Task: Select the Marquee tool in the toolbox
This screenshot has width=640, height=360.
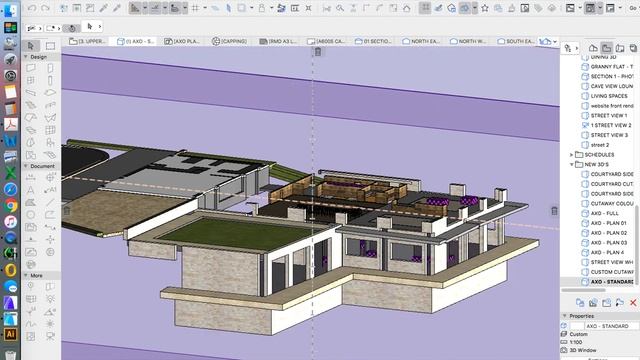Action: (50, 46)
